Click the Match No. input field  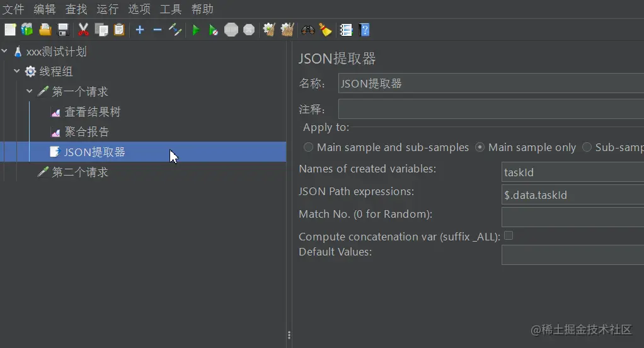coord(573,216)
